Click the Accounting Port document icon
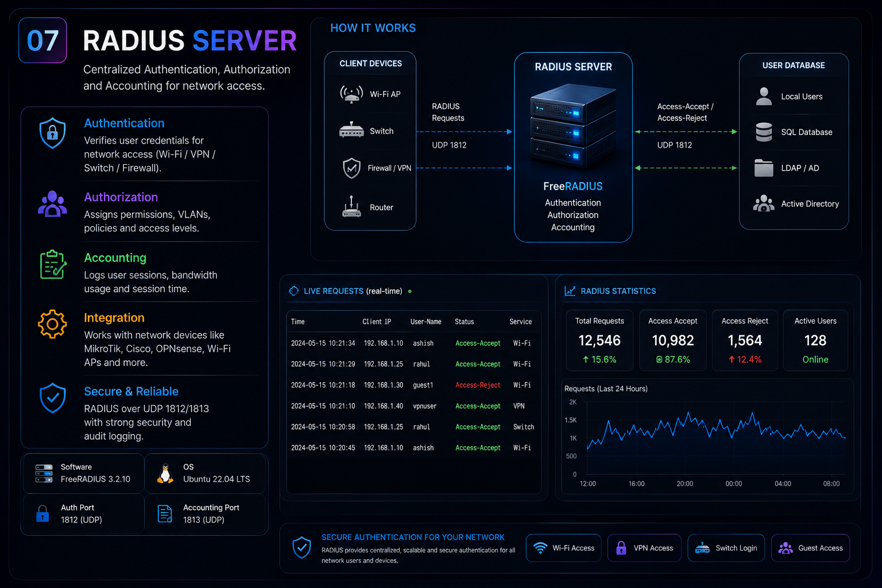This screenshot has height=588, width=882. tap(165, 513)
